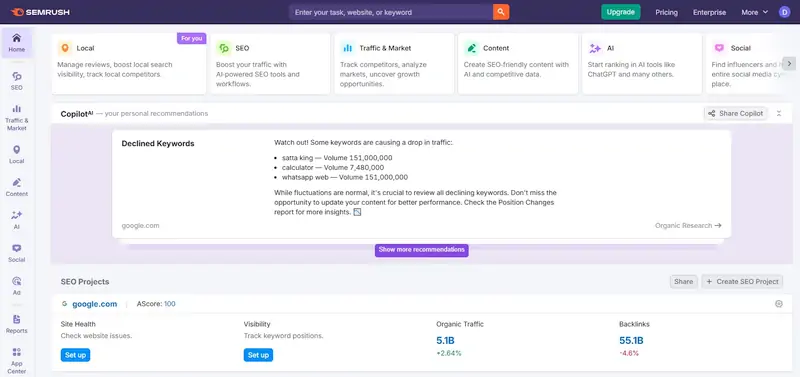Click Organic Traffic value 5.1B
Viewport: 800px width, 377px height.
pos(446,340)
